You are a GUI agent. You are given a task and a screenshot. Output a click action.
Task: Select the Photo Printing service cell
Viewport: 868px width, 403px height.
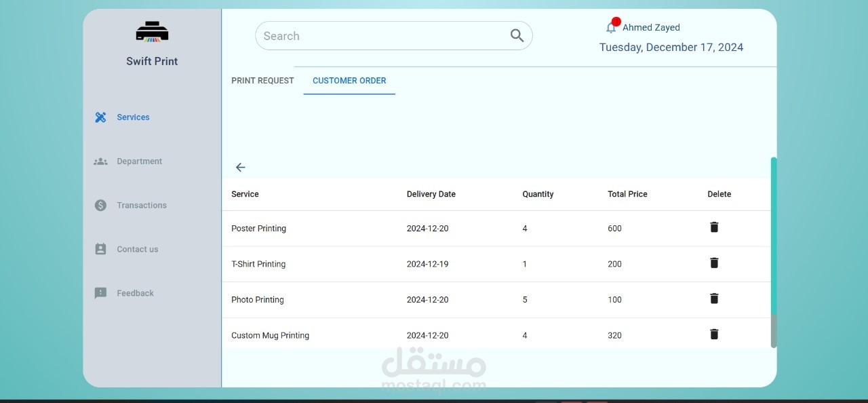pos(258,300)
